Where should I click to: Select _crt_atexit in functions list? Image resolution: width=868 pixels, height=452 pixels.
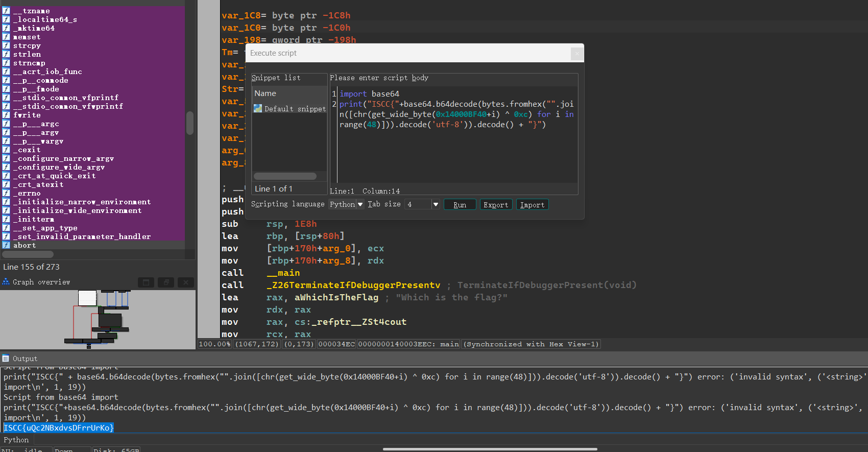(38, 184)
